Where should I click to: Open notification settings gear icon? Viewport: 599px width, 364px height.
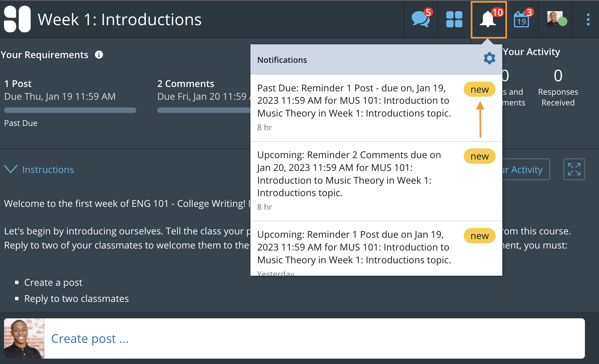489,58
